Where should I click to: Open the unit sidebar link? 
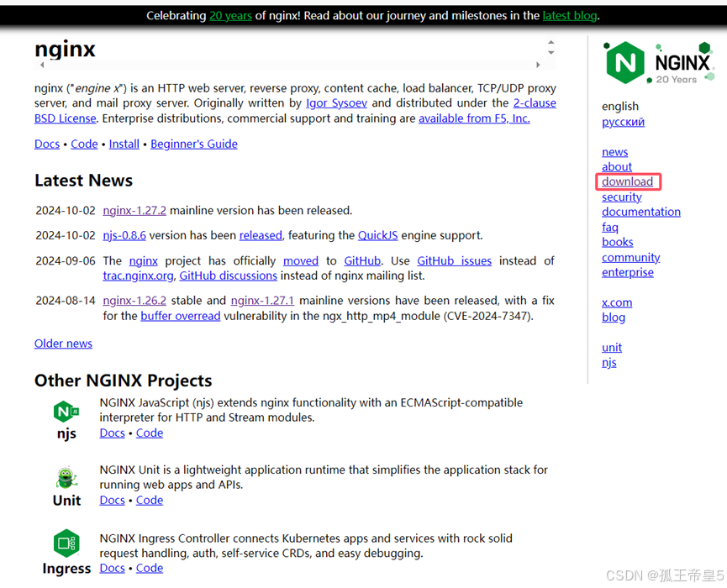(612, 348)
